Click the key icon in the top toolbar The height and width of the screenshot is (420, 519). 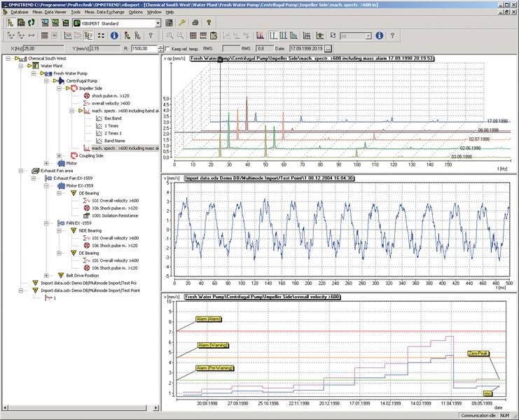(x=181, y=23)
